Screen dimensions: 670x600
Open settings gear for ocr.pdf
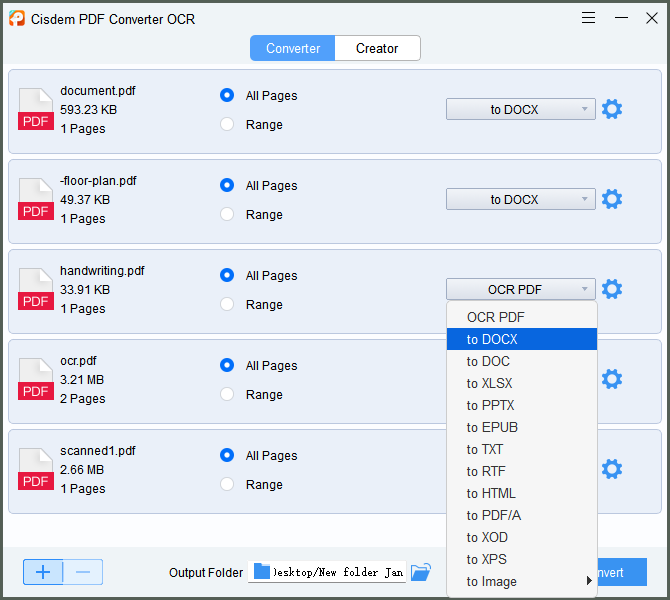(x=611, y=379)
